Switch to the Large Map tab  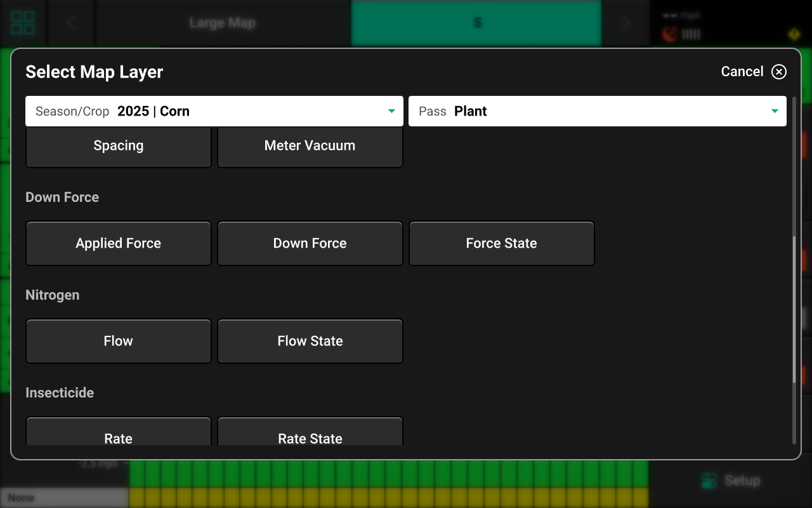pos(223,23)
